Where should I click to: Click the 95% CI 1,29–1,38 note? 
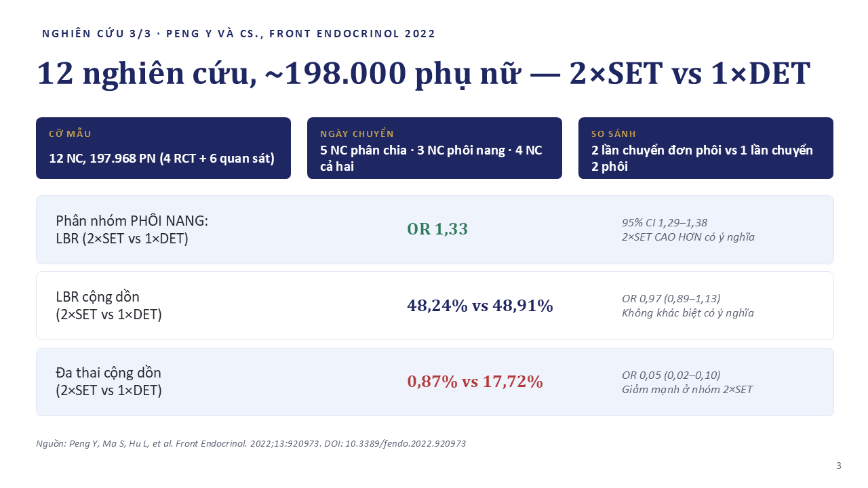coord(665,222)
